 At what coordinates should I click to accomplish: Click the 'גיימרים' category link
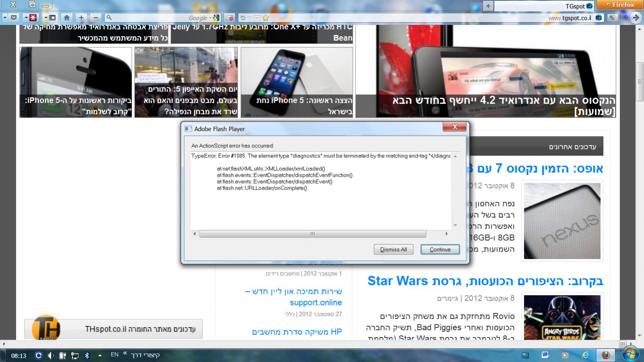448,299
